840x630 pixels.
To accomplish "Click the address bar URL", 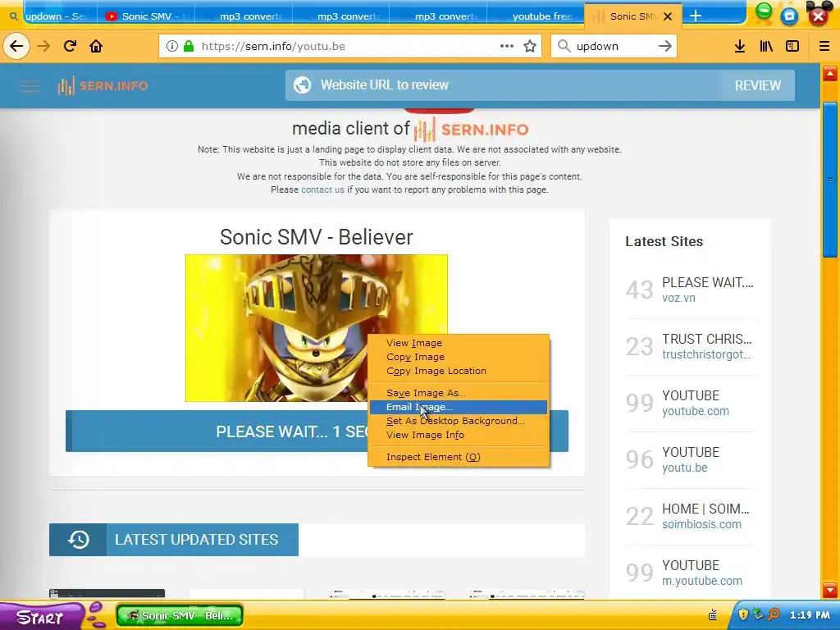I will coord(273,46).
